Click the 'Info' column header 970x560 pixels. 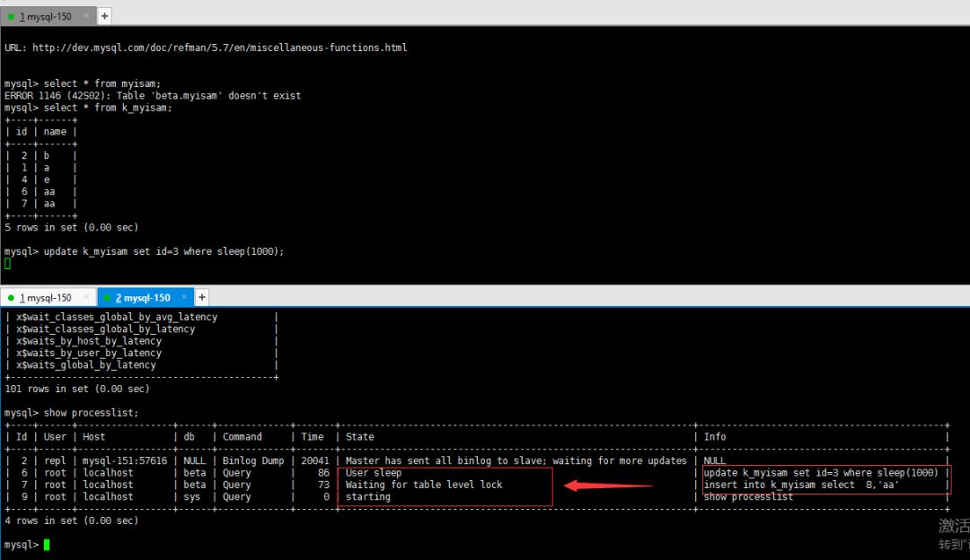coord(715,437)
